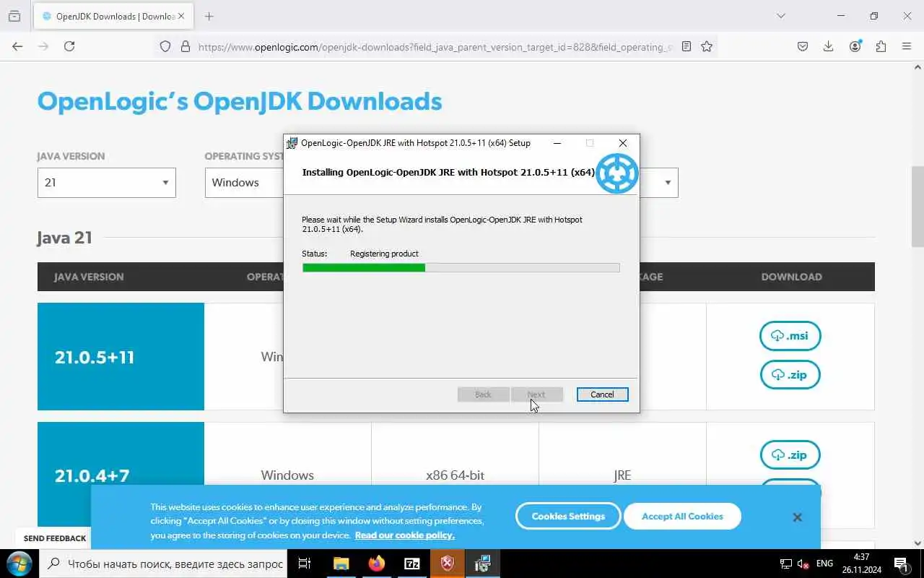Screen dimensions: 924x578
Task: Save page to Pocket
Action: (x=803, y=46)
